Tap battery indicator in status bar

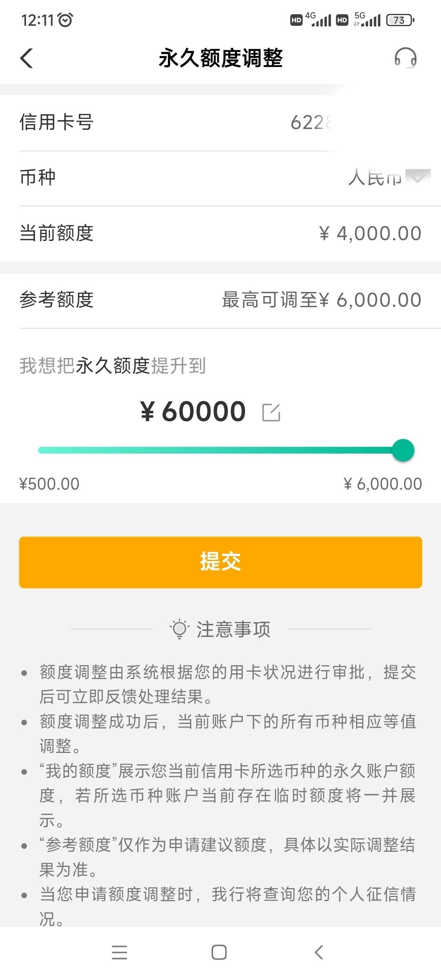pyautogui.click(x=400, y=20)
